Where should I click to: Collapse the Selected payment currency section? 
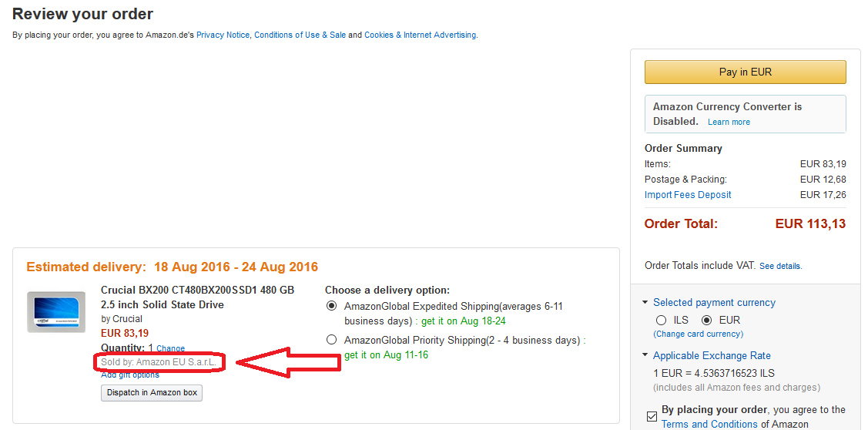coord(645,303)
